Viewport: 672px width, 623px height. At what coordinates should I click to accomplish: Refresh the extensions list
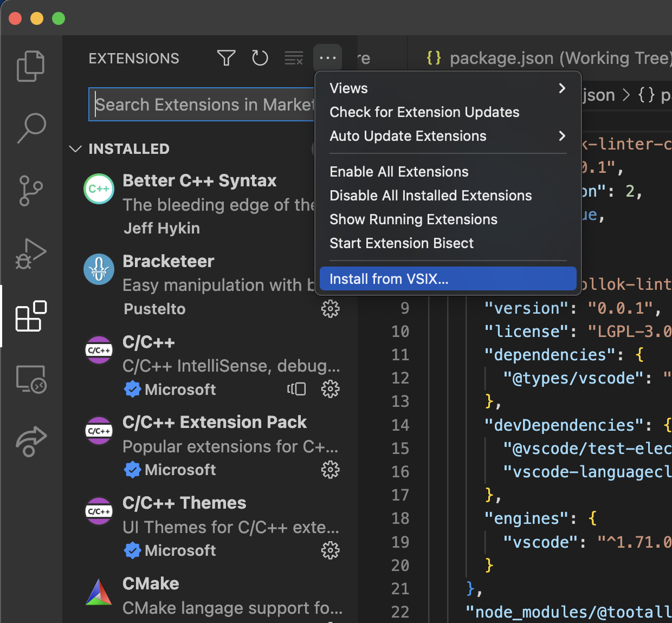(260, 58)
